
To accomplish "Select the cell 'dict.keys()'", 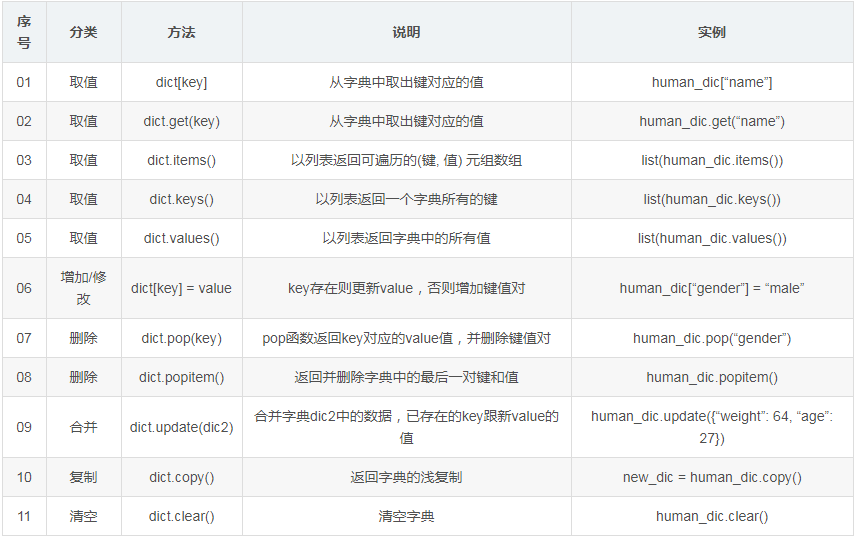I will tap(181, 199).
